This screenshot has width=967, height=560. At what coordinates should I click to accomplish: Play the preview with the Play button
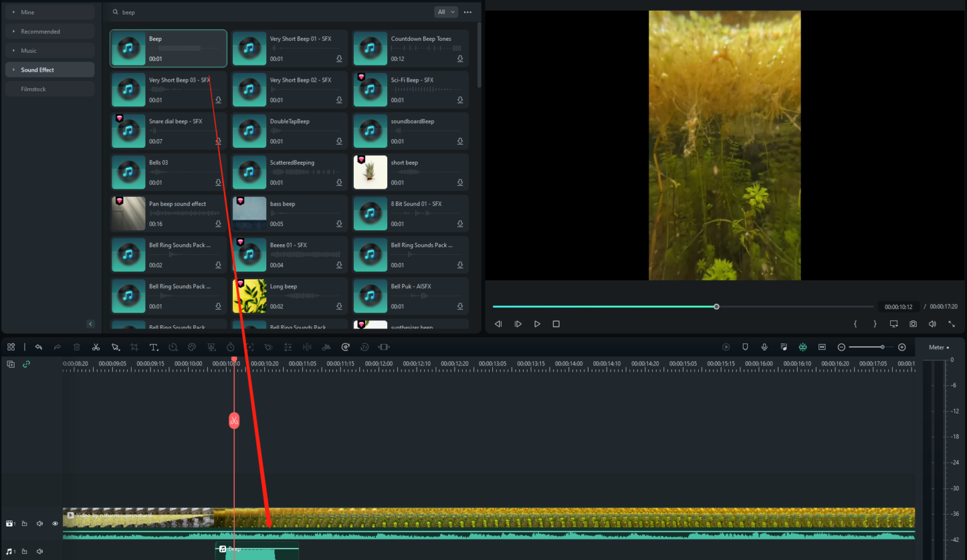(x=537, y=323)
